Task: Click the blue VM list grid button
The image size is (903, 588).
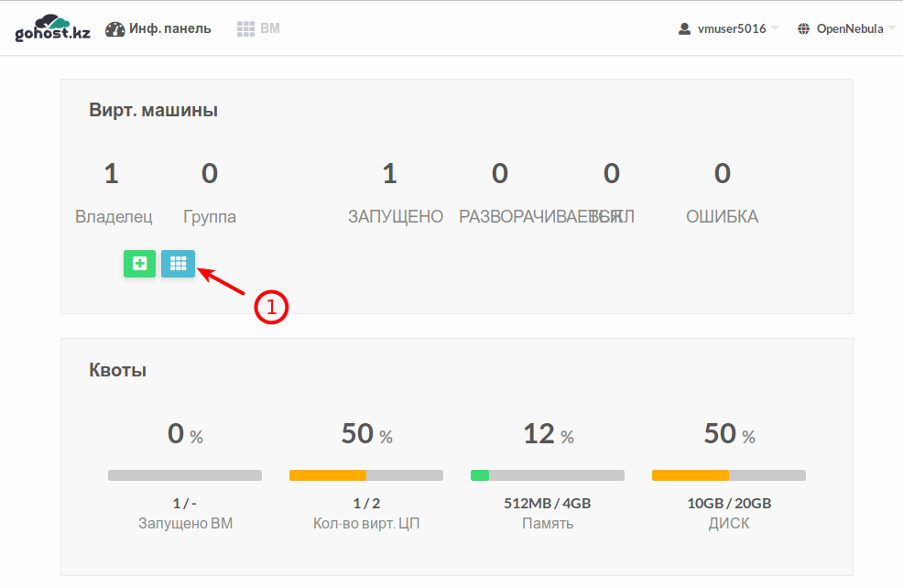Action: [178, 264]
